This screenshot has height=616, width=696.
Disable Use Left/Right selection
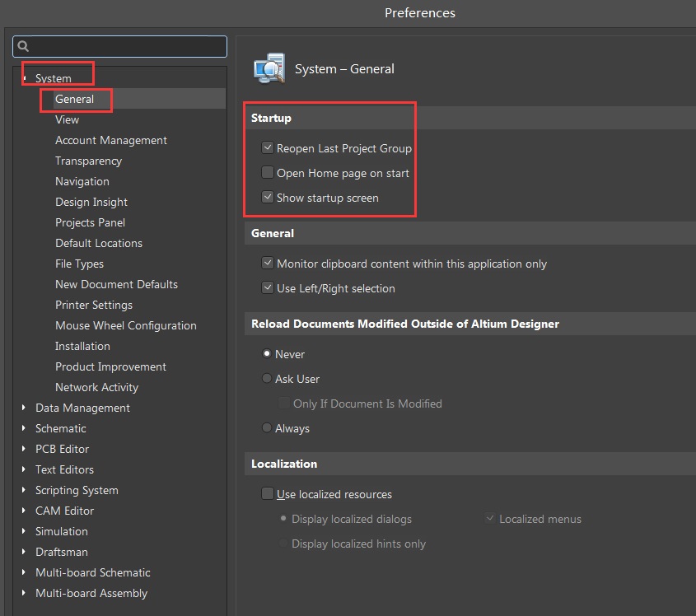268,288
